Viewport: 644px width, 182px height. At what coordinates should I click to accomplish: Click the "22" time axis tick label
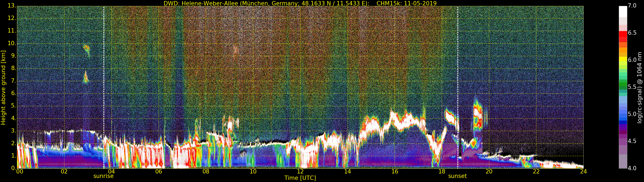coord(536,172)
